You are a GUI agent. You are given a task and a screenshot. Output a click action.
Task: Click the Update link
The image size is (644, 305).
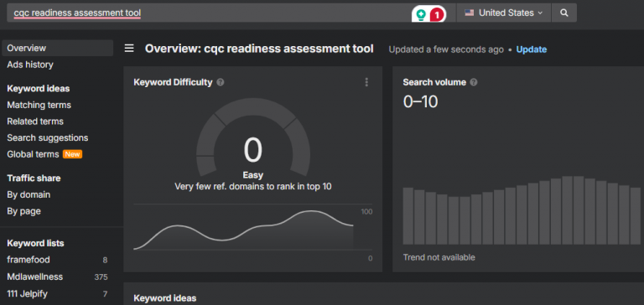(532, 49)
